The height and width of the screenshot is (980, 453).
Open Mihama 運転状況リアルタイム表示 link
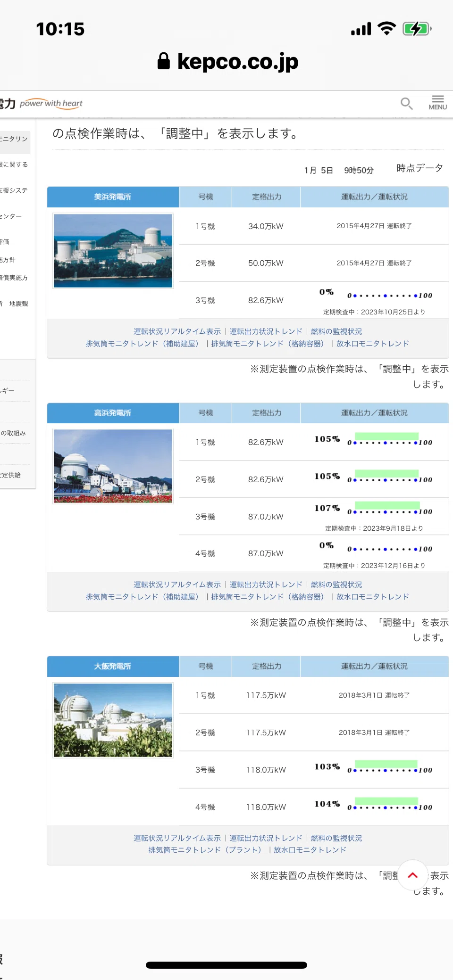click(177, 331)
